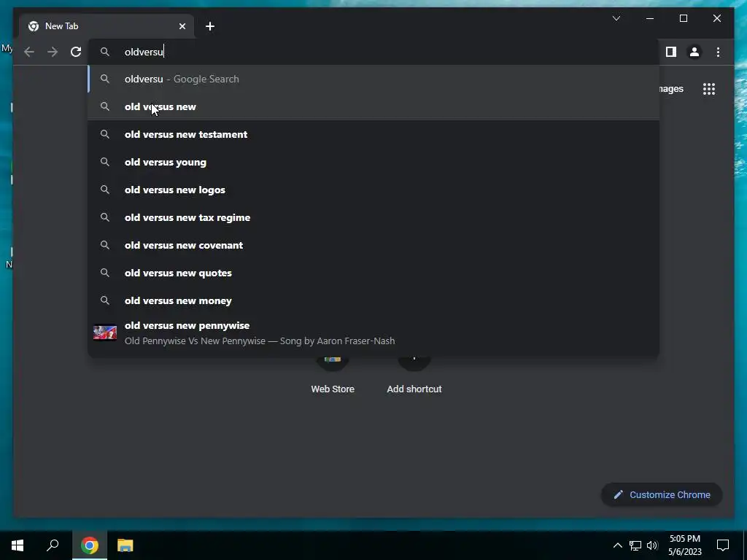
Task: Open the taskbar clock and date
Action: click(x=684, y=545)
